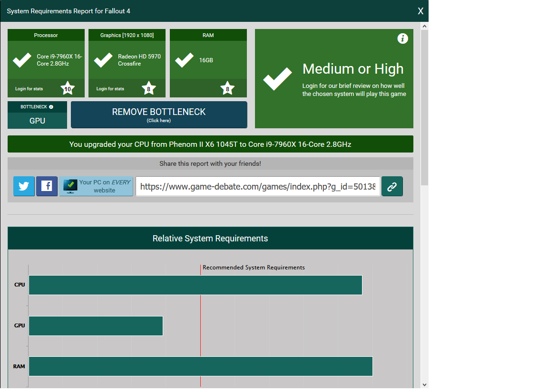
Task: Click Login for stats under Graphics
Action: (x=110, y=89)
